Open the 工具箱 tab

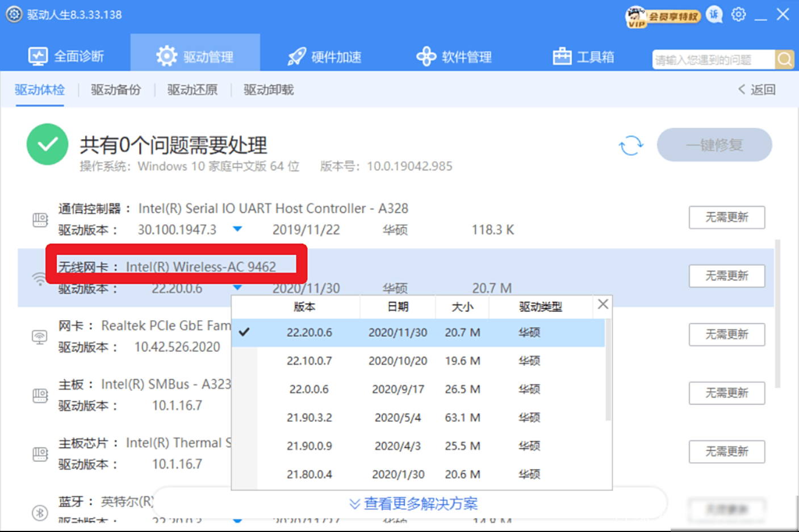coord(583,56)
